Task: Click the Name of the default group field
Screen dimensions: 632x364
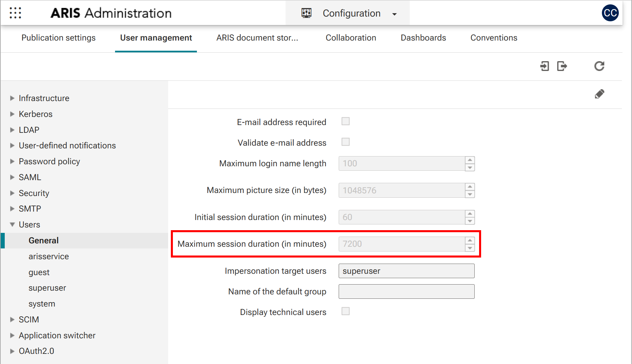Action: [406, 292]
